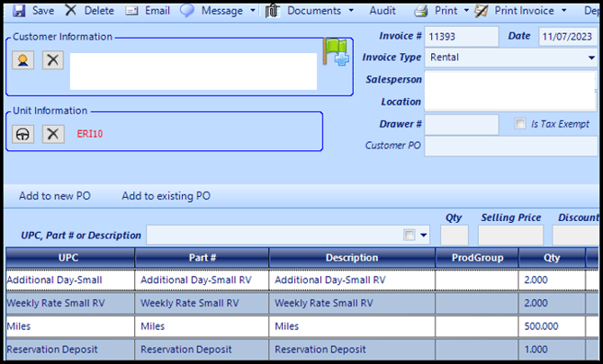The image size is (603, 364).
Task: Click the green flag add icon
Action: click(337, 52)
